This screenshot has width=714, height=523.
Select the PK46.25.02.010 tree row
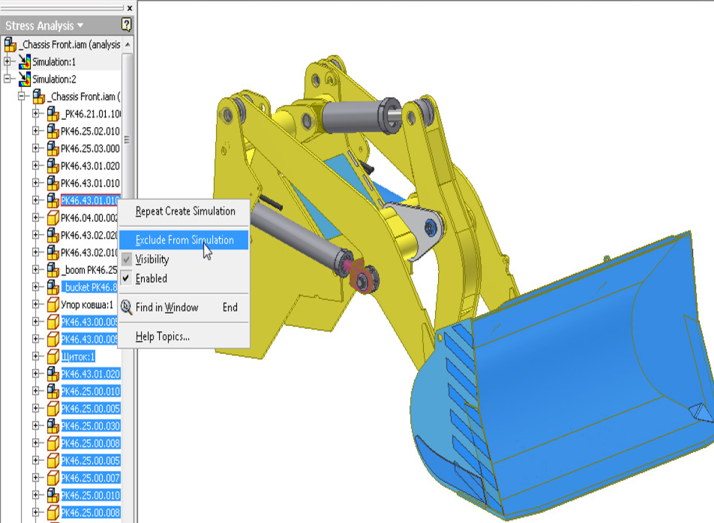coord(90,131)
